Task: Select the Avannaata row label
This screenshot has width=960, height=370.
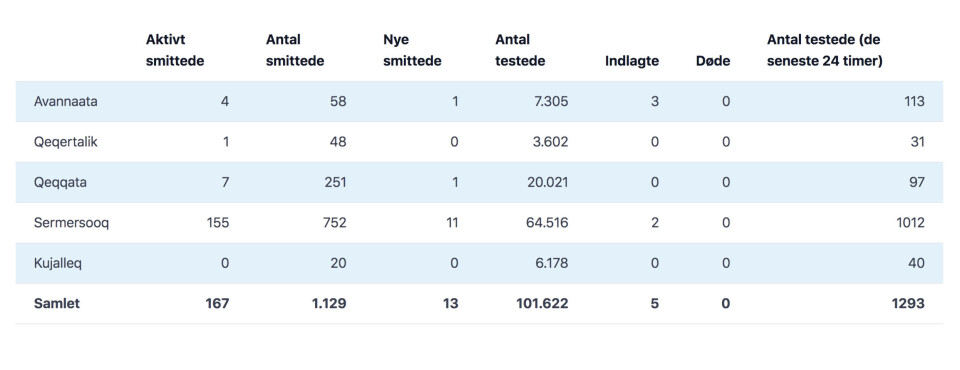Action: click(x=66, y=102)
